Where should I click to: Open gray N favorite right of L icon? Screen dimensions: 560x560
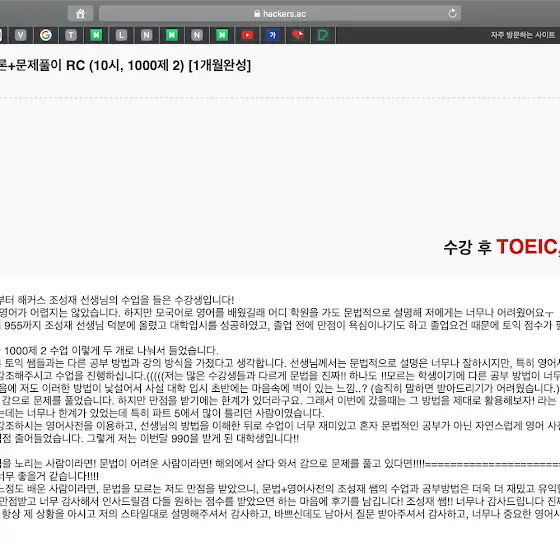(x=146, y=35)
